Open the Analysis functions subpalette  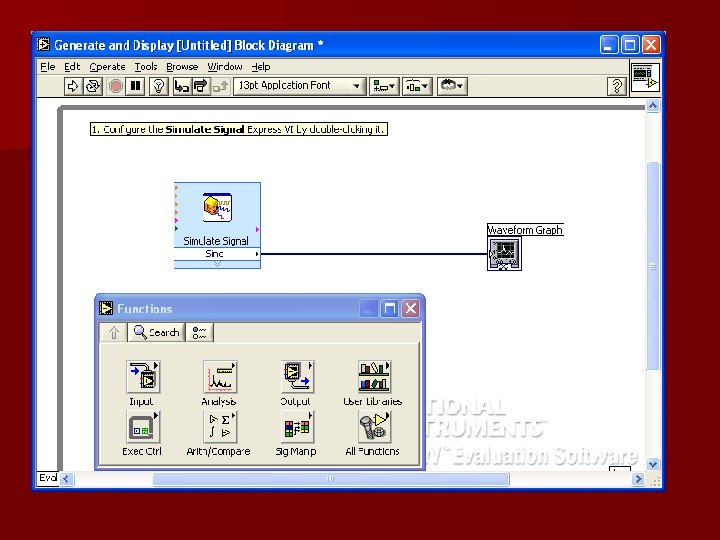[x=220, y=377]
